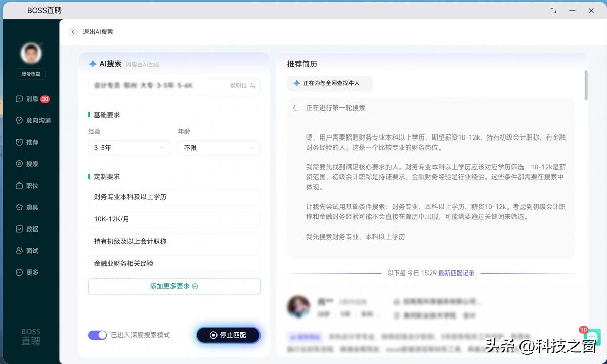The width and height of the screenshot is (607, 364).
Task: Click the 道具 star icon
Action: coord(19,208)
